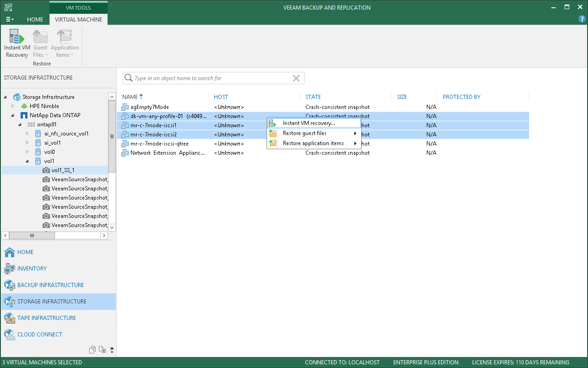
Task: Expand more navigation buttons chevron
Action: pyautogui.click(x=112, y=350)
